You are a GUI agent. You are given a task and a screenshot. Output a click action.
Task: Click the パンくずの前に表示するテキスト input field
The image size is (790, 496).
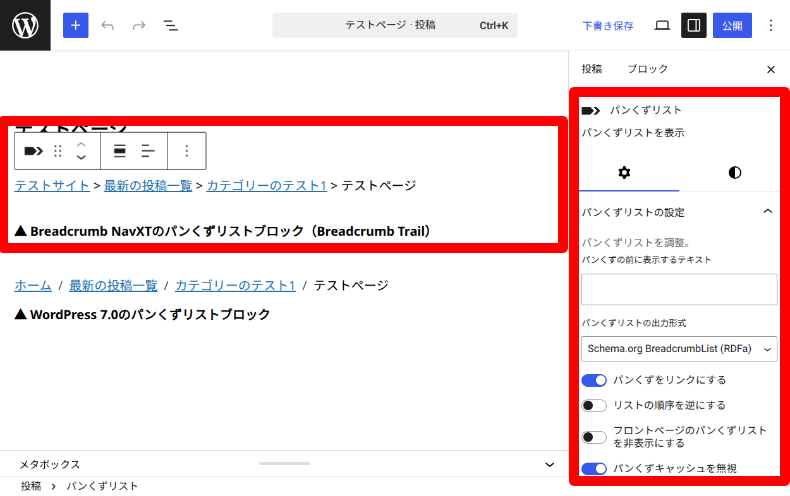pos(679,289)
